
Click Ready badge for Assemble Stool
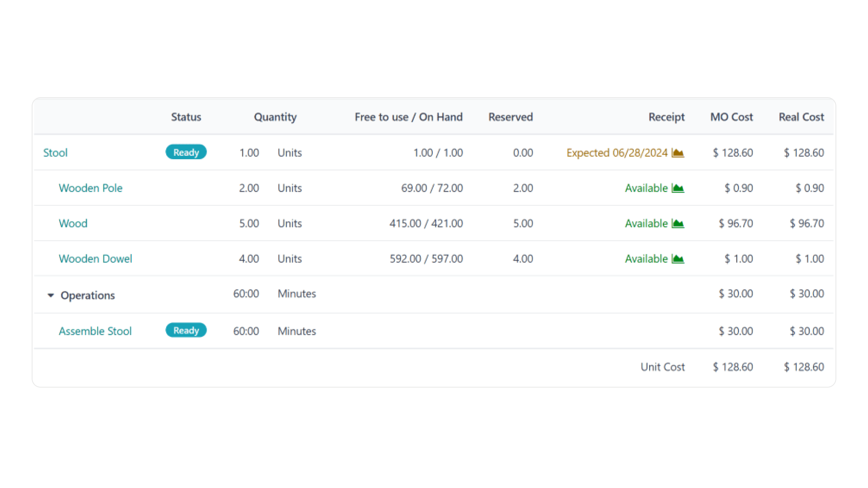pos(186,330)
